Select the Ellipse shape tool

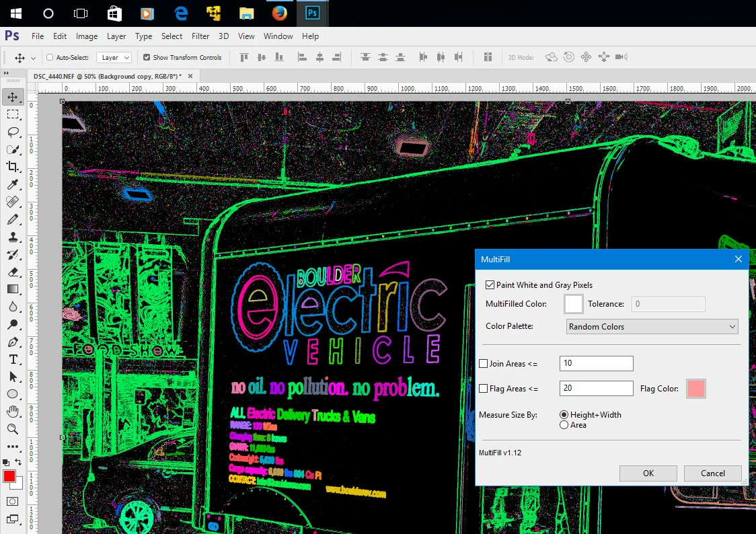[x=13, y=394]
